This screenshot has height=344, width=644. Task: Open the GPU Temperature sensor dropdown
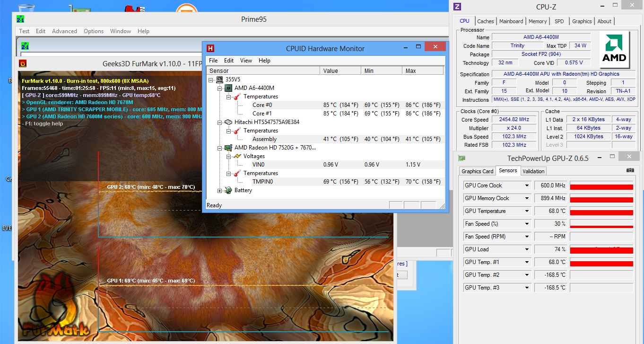(527, 211)
